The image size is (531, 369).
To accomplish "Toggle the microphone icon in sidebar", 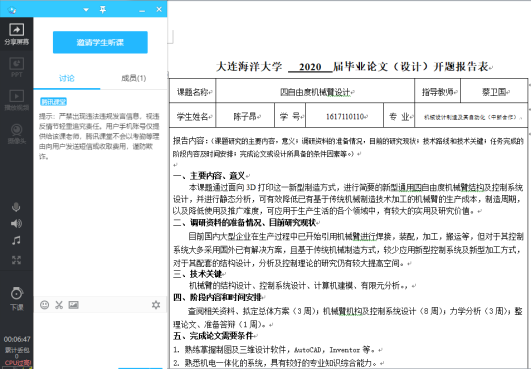I will coord(16,207).
